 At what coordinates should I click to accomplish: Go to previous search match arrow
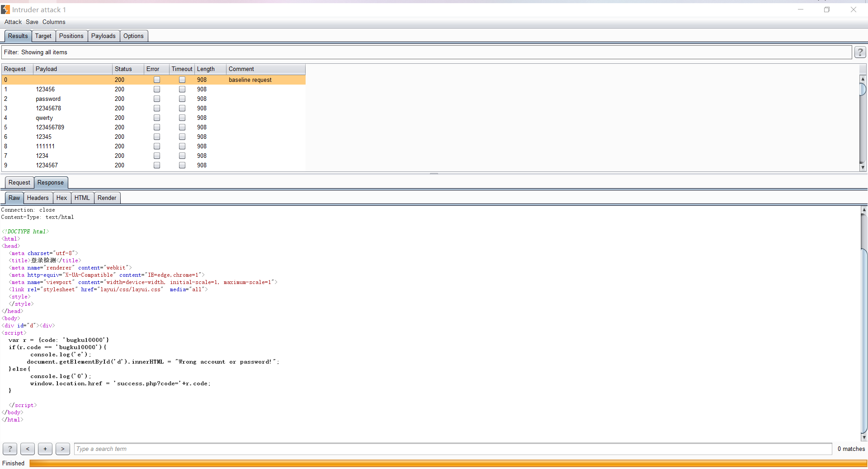click(28, 449)
